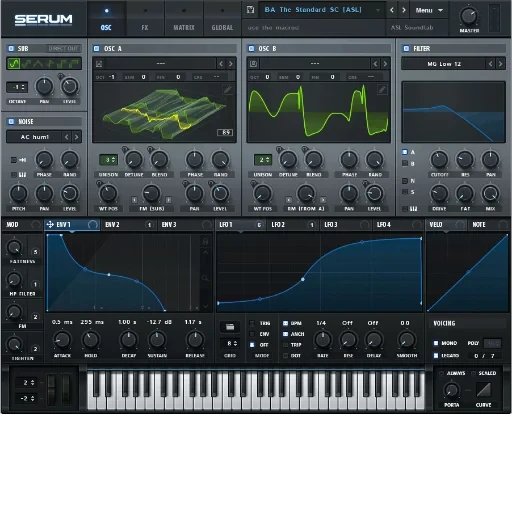This screenshot has height=512, width=512.
Task: Select previous OSC B wavetable arrow
Action: (x=376, y=63)
